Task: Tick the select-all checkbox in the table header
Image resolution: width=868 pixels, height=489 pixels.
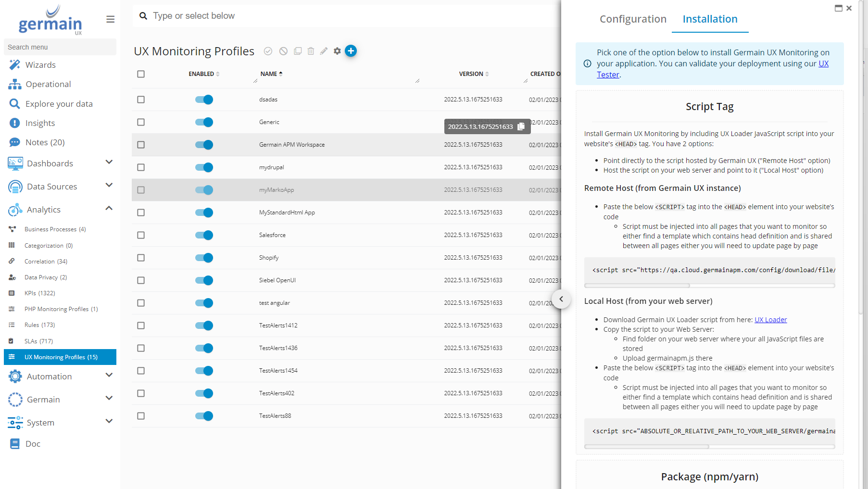Action: click(141, 74)
